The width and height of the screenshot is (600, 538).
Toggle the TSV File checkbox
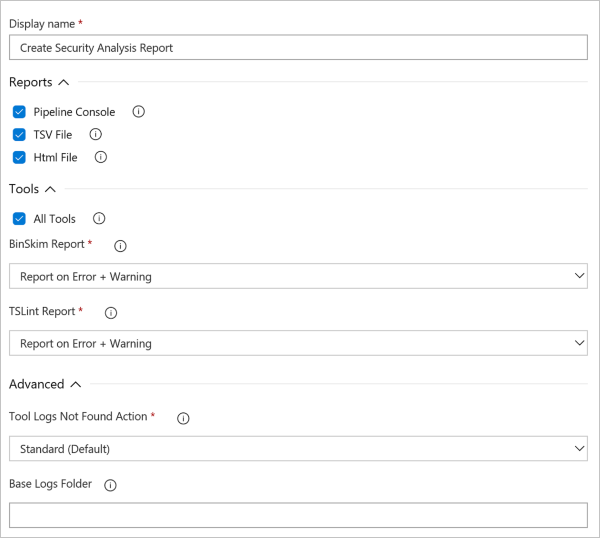pos(19,135)
